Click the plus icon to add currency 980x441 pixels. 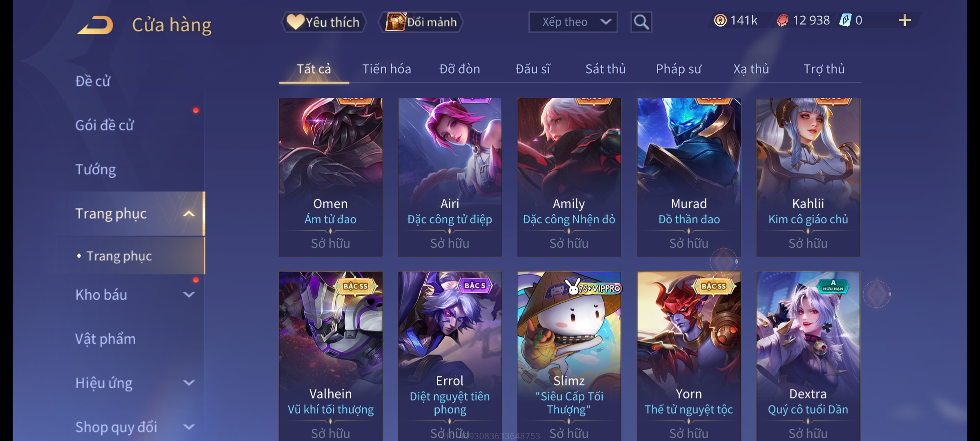click(904, 20)
